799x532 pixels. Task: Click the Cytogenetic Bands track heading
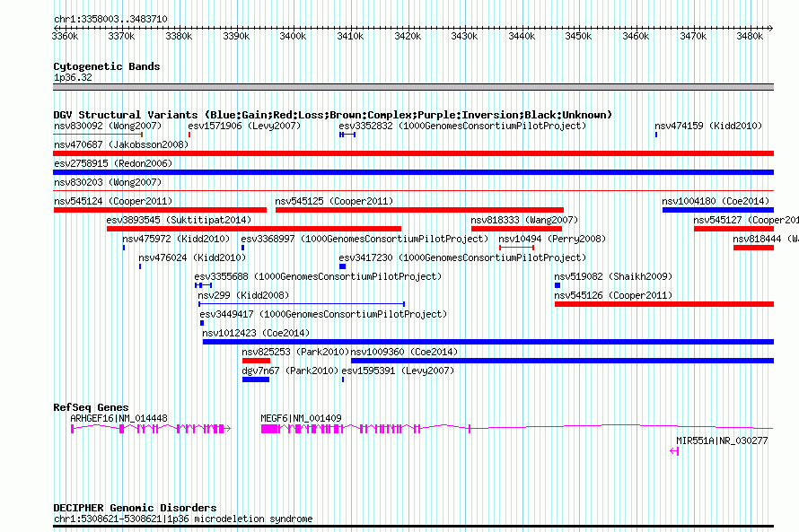(x=107, y=66)
